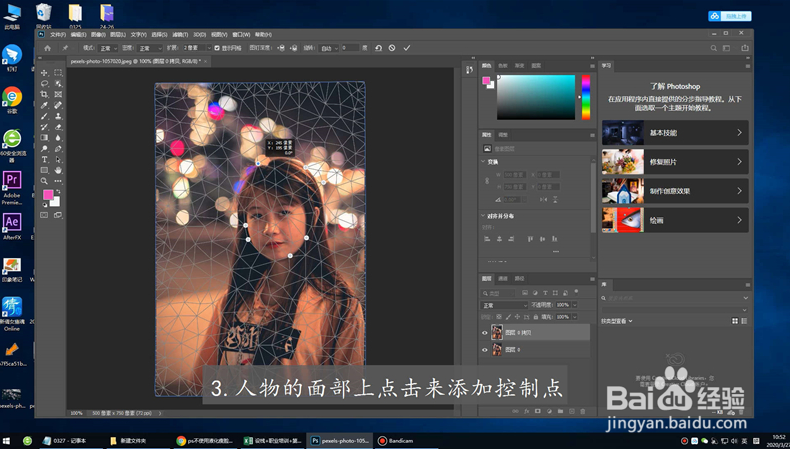Toggle type layer filter in Layers
The width and height of the screenshot is (790, 450).
[545, 293]
